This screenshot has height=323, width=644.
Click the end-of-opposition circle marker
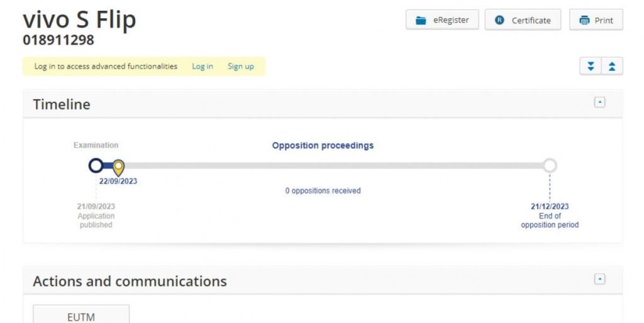(550, 165)
